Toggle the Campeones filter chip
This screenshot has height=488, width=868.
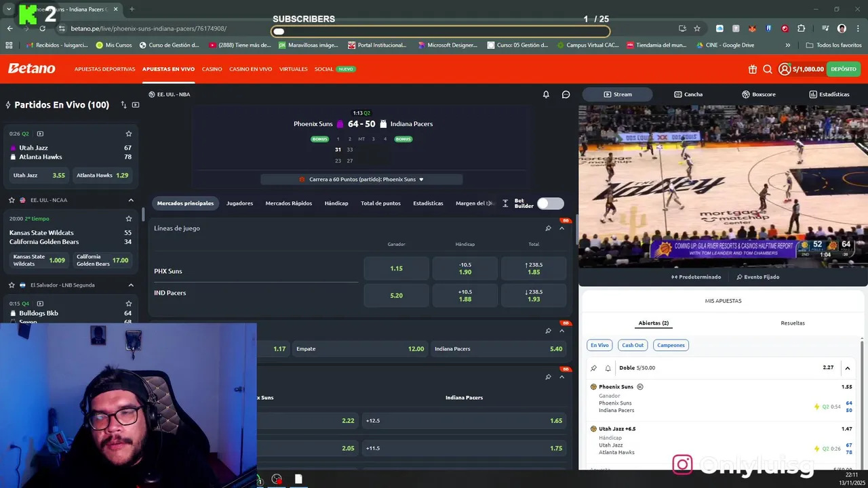[x=671, y=345]
